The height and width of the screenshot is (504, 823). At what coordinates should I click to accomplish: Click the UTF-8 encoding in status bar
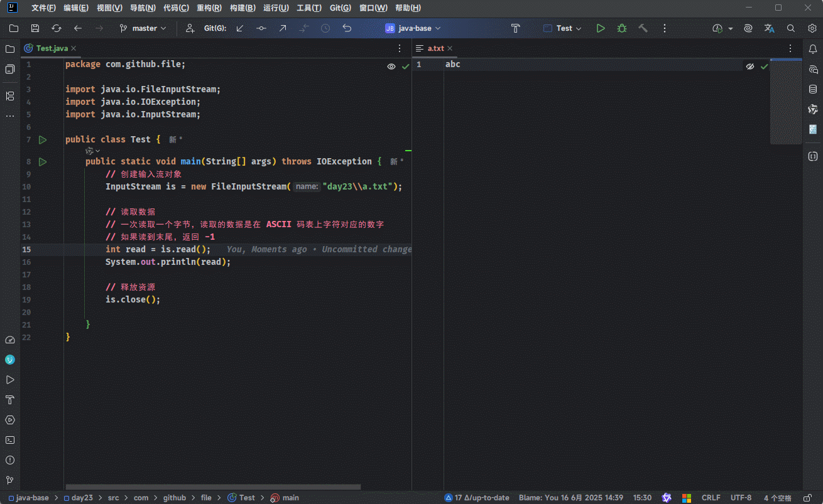coord(741,498)
